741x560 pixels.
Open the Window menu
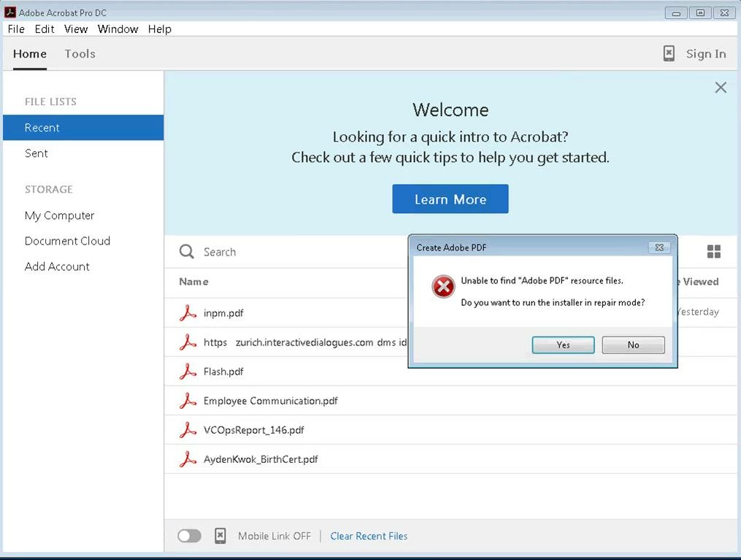point(118,29)
